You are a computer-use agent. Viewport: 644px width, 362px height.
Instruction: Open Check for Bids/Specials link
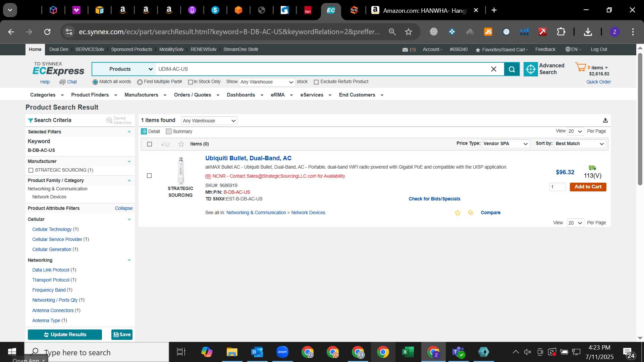434,199
